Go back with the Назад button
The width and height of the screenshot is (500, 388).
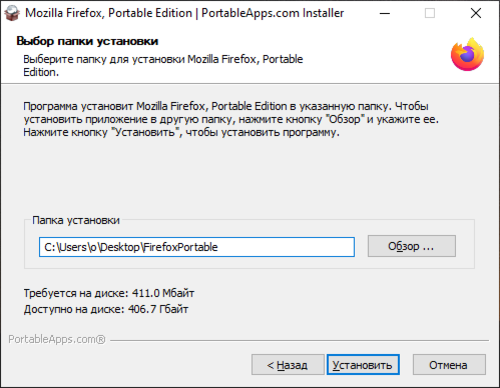pyautogui.click(x=288, y=365)
